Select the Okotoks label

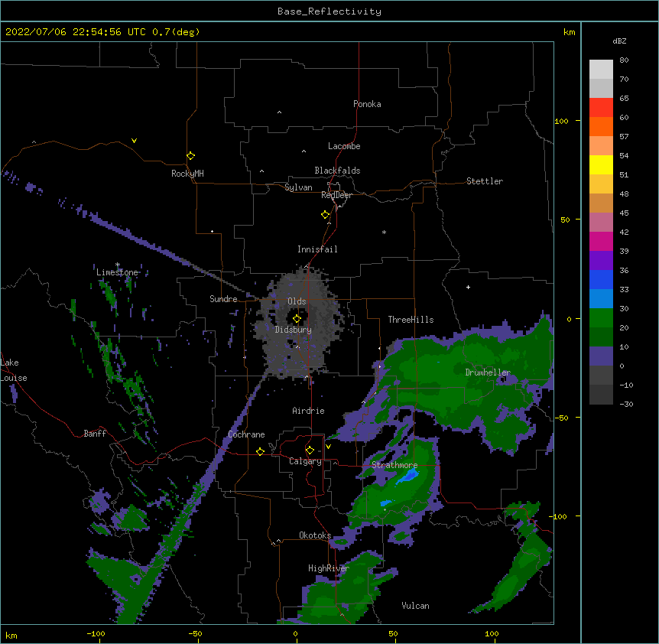[x=315, y=535]
